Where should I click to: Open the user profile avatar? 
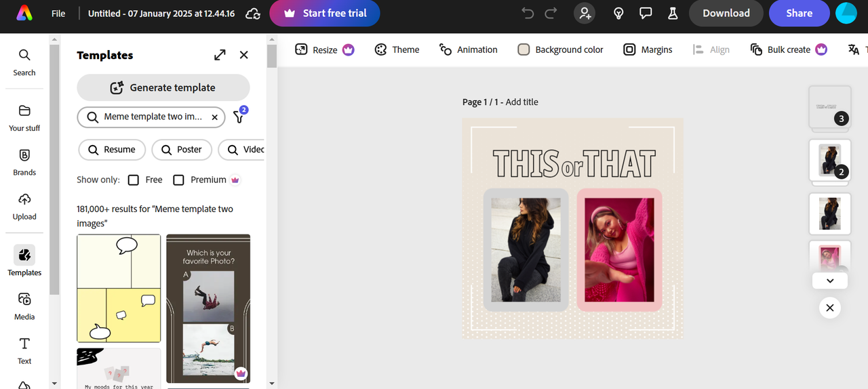[846, 13]
